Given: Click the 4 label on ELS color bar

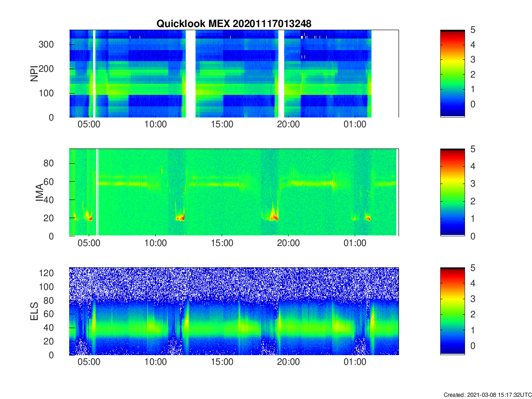Looking at the screenshot, I should pyautogui.click(x=473, y=283).
